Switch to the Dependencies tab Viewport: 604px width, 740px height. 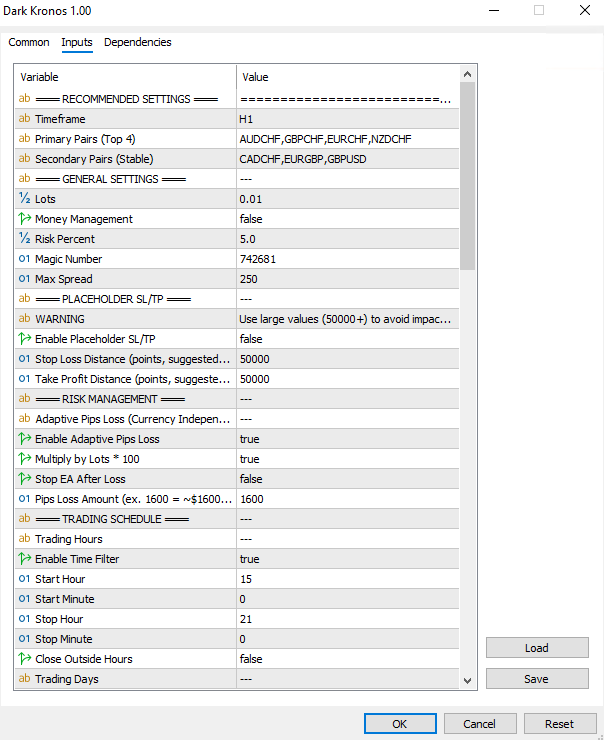138,42
